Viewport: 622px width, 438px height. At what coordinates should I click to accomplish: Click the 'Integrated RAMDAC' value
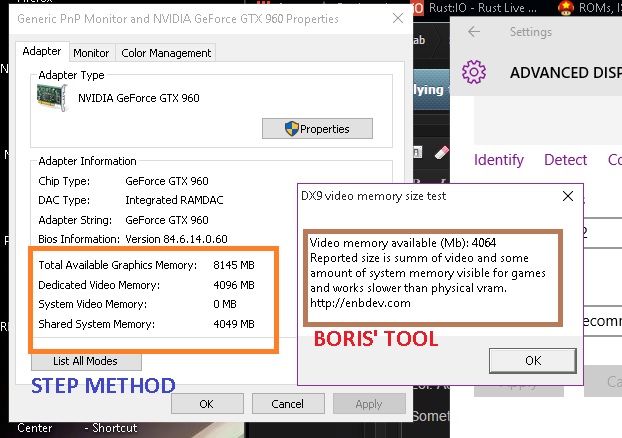[x=174, y=200]
